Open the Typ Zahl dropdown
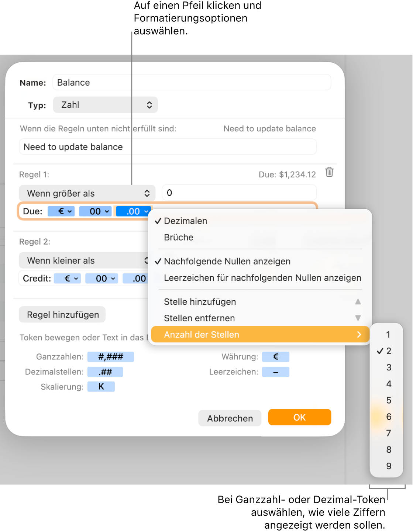This screenshot has height=532, width=413. pyautogui.click(x=106, y=105)
